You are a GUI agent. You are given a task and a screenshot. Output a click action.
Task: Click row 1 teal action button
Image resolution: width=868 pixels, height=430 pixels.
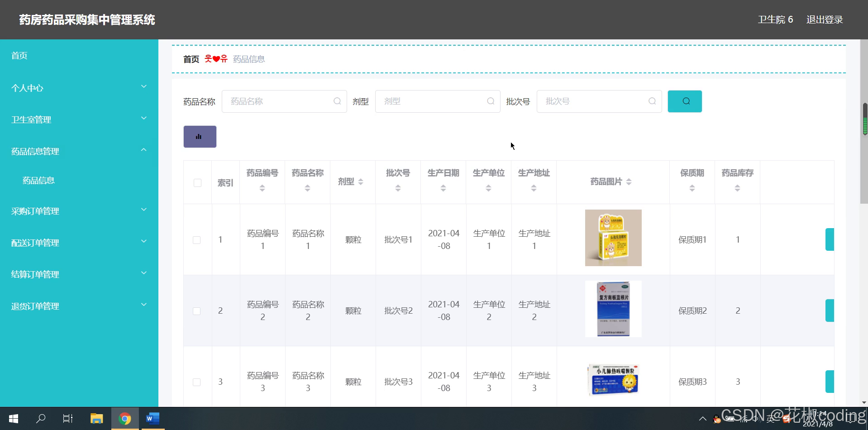tap(830, 239)
